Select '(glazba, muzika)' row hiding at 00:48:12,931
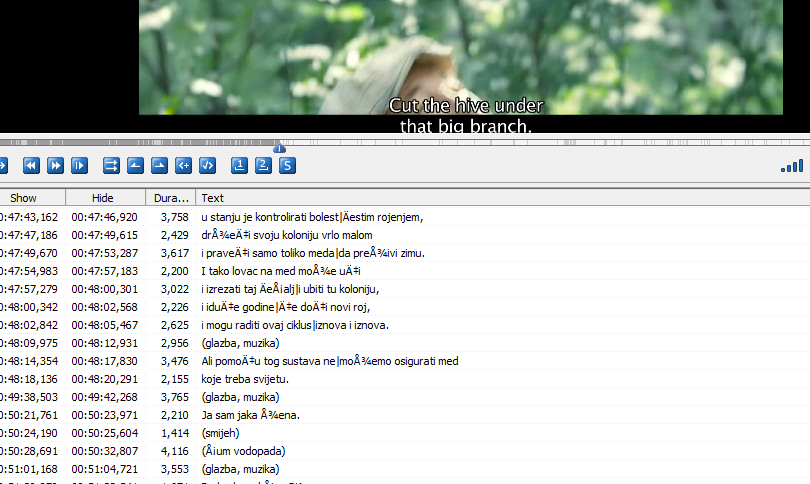This screenshot has width=810, height=484. tap(405, 344)
